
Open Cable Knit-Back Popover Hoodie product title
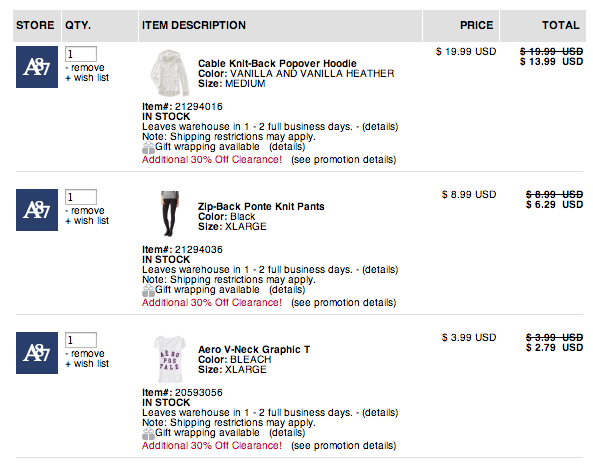pyautogui.click(x=277, y=64)
